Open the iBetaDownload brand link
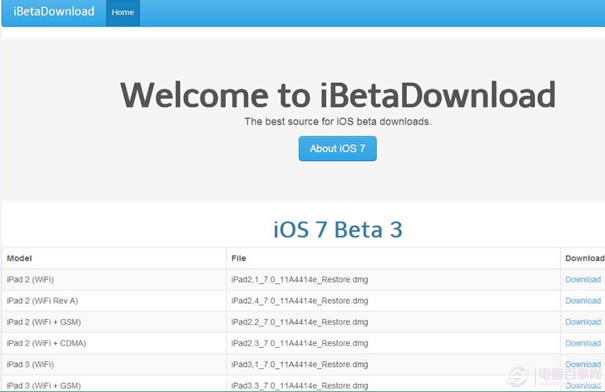 [54, 12]
